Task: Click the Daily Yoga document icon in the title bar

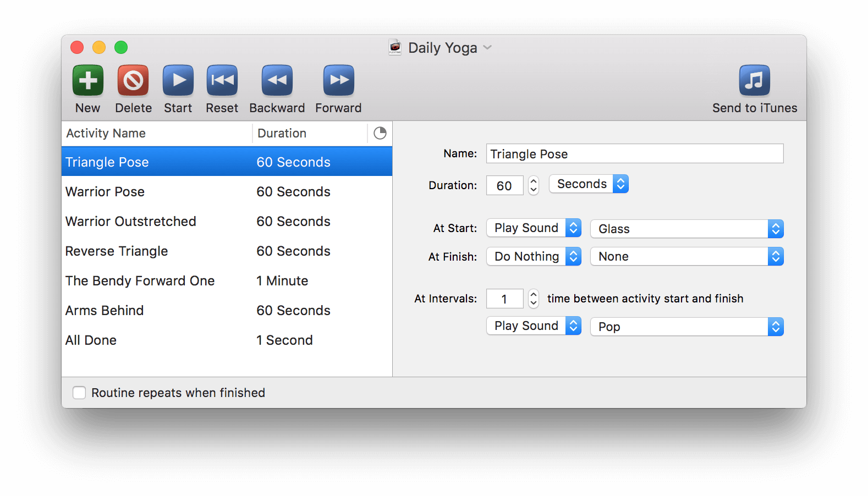Action: click(x=395, y=48)
